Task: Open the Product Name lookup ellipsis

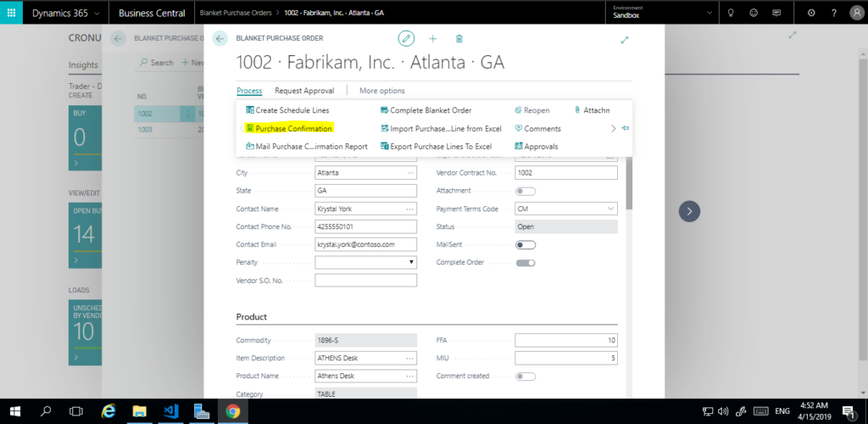Action: [x=410, y=376]
